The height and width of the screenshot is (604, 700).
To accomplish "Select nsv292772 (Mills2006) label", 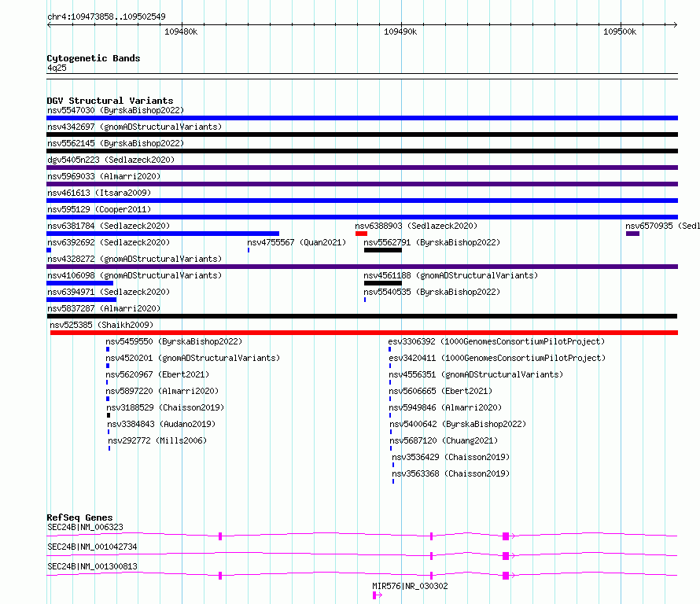I will (x=157, y=440).
